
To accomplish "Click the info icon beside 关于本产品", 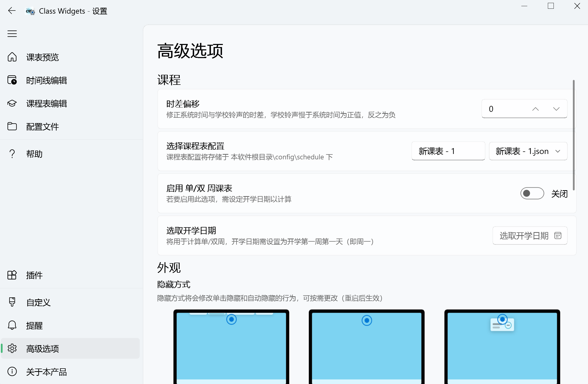I will pos(12,372).
